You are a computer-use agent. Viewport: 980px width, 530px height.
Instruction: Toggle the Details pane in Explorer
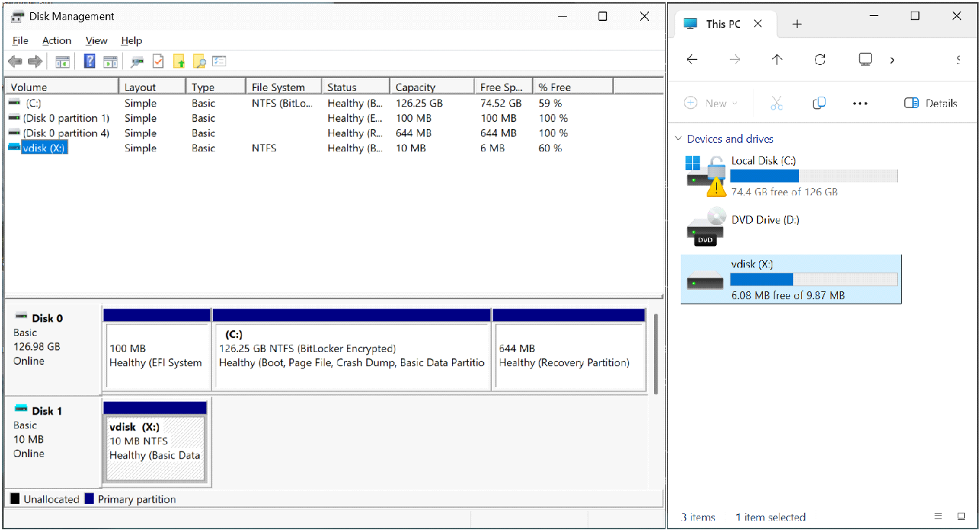(930, 103)
